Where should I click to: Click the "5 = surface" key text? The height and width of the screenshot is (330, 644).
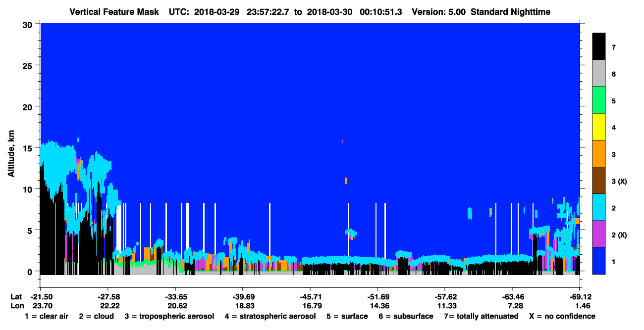(347, 316)
